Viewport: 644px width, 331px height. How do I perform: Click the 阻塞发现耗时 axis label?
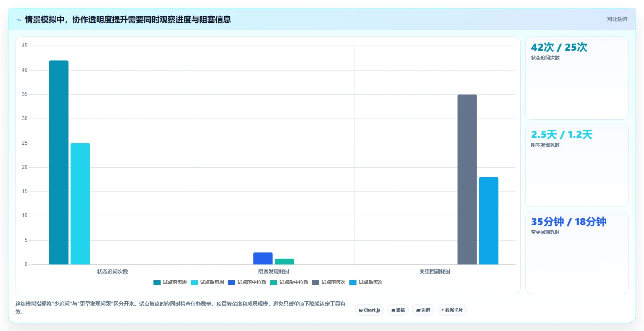pos(274,272)
